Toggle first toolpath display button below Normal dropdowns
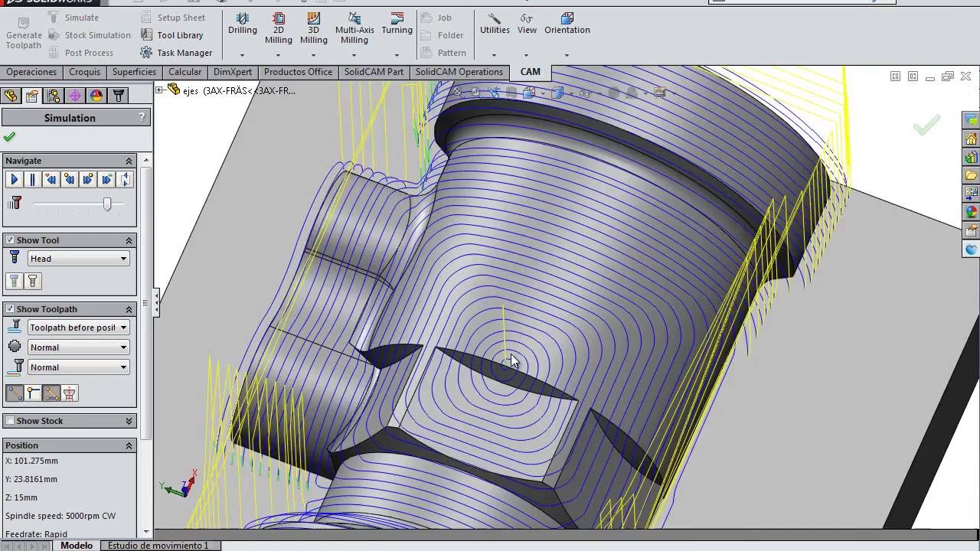 pos(15,393)
